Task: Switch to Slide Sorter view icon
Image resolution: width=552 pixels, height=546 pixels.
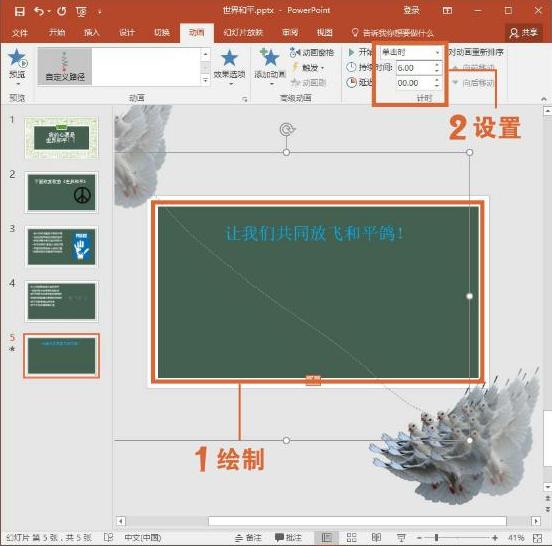Action: click(x=352, y=538)
